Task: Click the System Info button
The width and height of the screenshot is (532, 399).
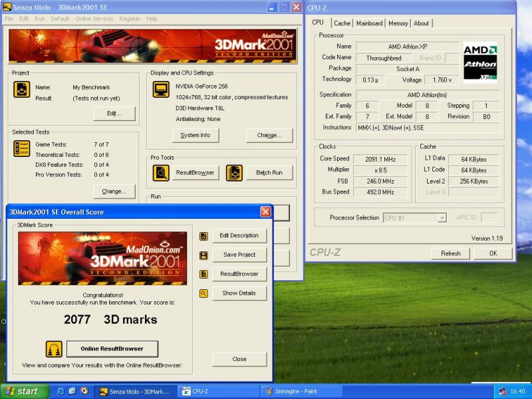Action: coord(196,136)
